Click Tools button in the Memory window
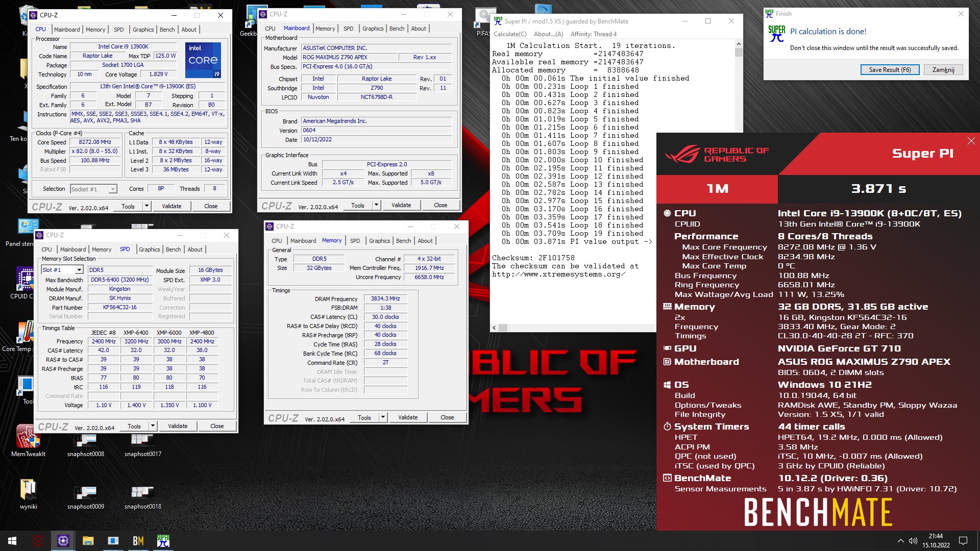 click(x=364, y=417)
